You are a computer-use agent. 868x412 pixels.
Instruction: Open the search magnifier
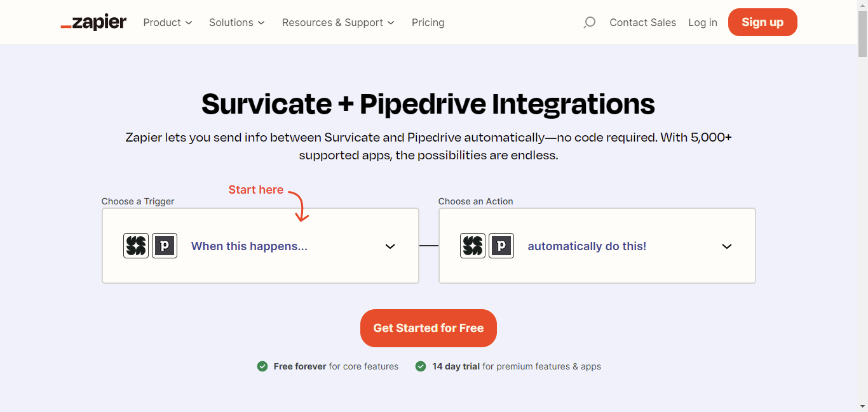588,22
